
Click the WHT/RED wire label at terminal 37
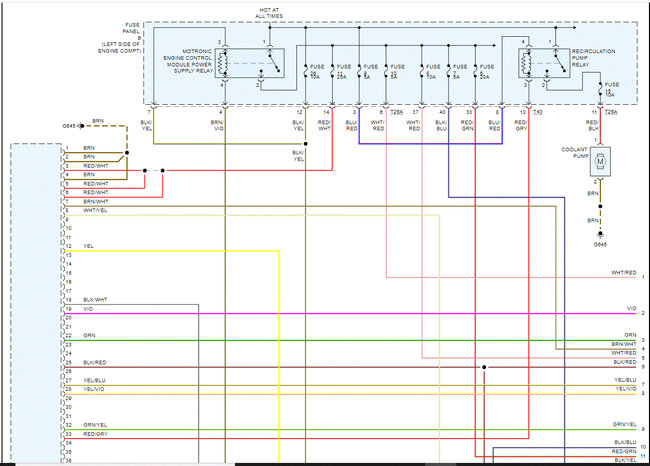[413, 125]
